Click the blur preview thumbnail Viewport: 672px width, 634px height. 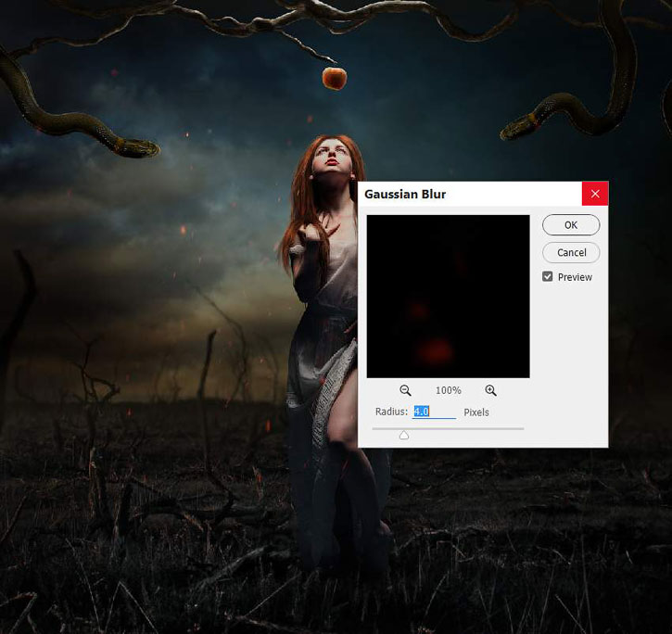click(448, 297)
